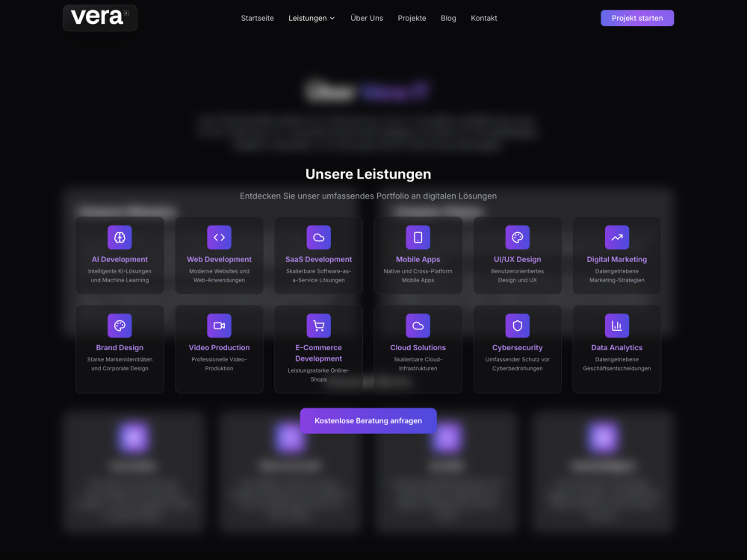
Task: Open the Brand Design title link
Action: click(x=120, y=348)
